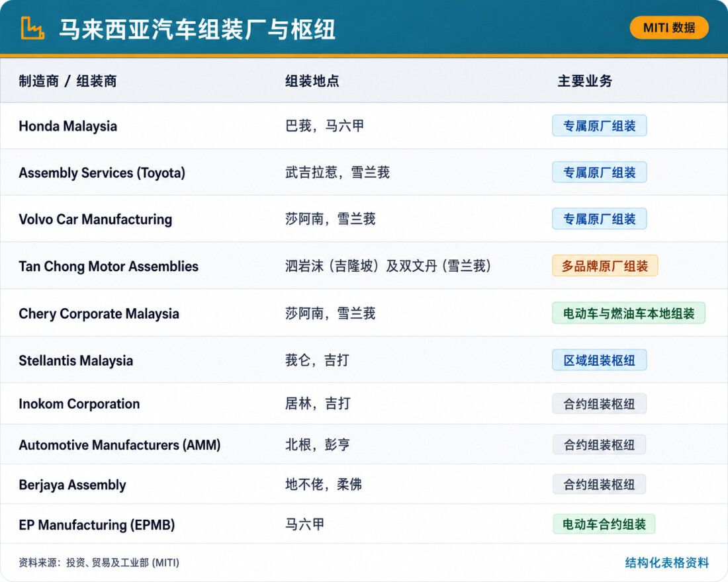
Task: Click AMM's 合约组装枢纽 tag
Action: point(599,445)
